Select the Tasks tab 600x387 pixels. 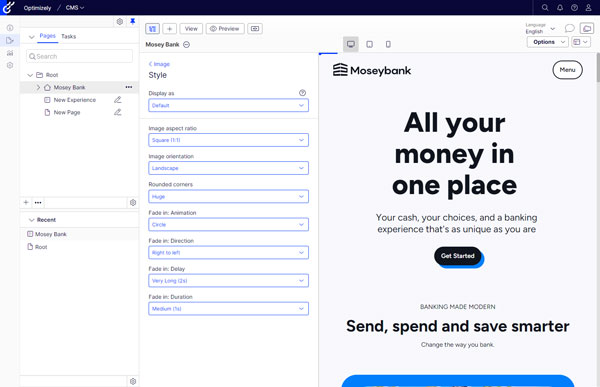pos(68,36)
